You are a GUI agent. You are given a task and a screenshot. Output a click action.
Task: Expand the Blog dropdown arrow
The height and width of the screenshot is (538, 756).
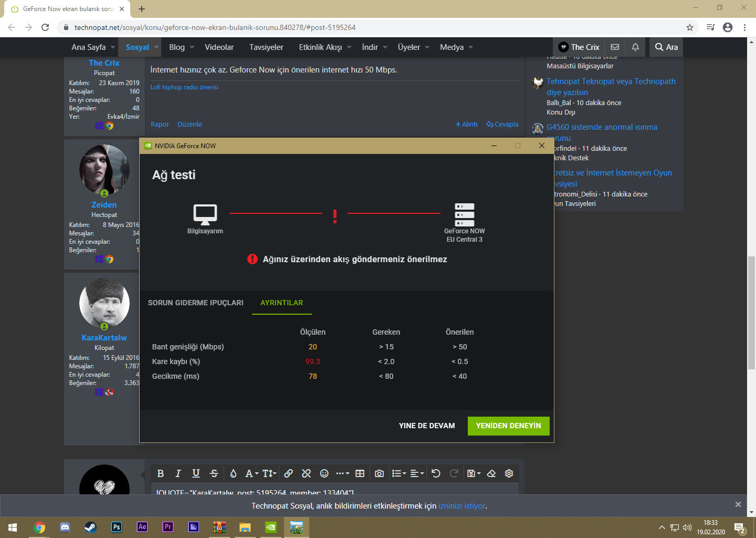click(192, 47)
